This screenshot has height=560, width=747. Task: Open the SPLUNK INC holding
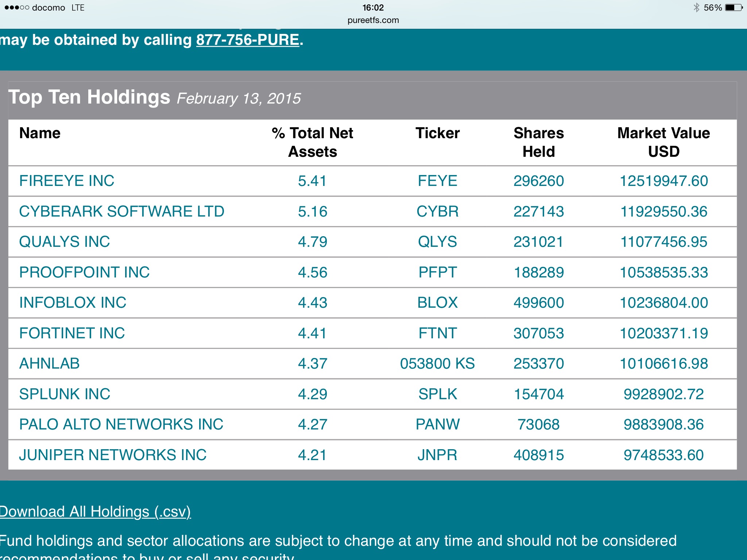click(65, 394)
